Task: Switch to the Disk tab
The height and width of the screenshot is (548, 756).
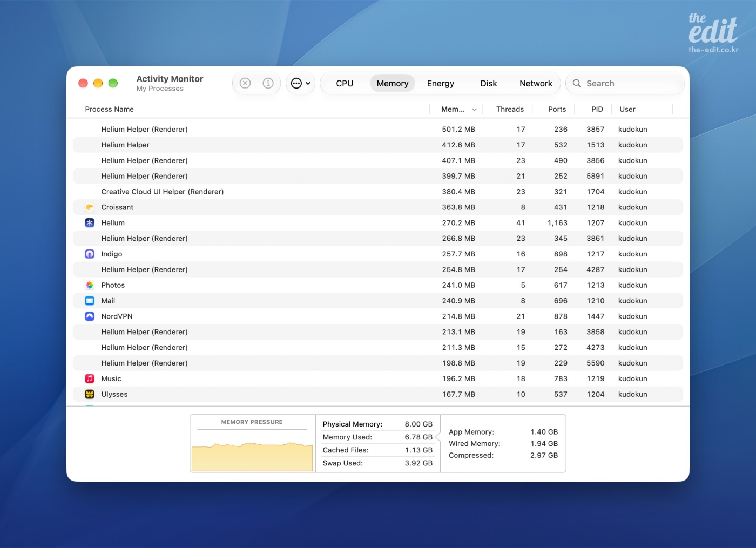Action: [x=489, y=83]
